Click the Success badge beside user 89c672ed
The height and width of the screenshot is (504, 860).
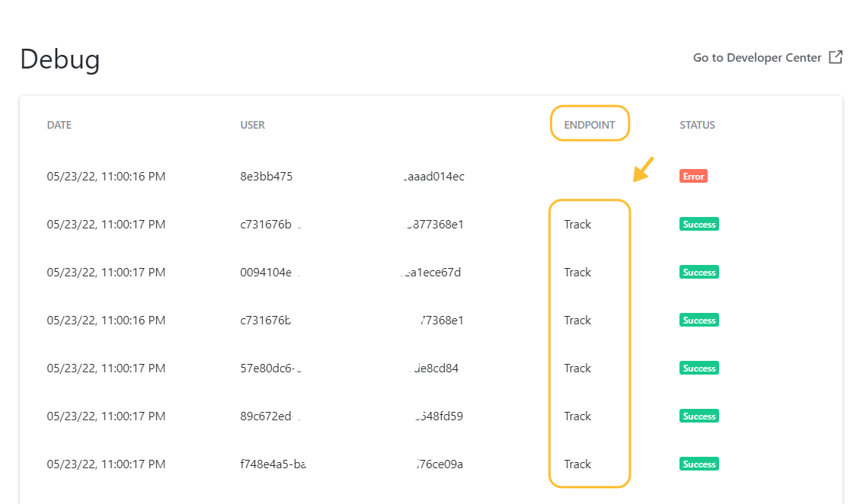pos(699,416)
